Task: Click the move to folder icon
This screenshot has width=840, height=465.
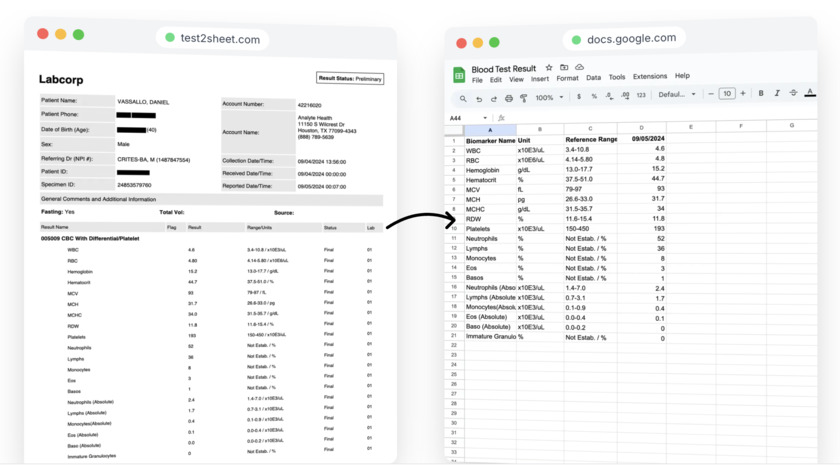Action: pyautogui.click(x=564, y=68)
